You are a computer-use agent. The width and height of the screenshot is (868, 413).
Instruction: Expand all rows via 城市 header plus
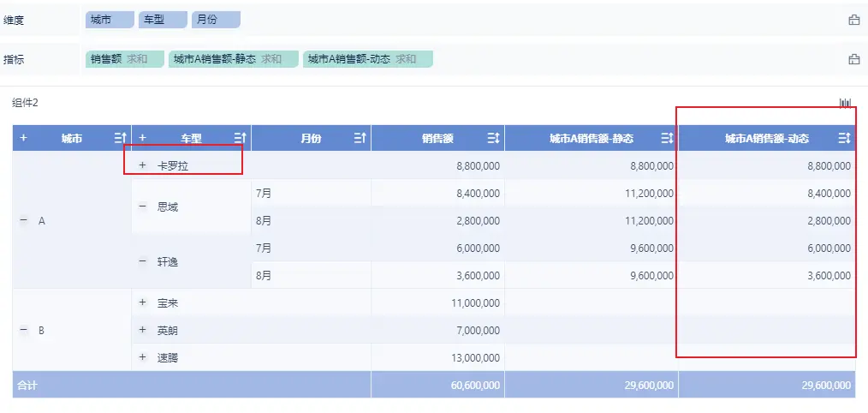tap(23, 137)
